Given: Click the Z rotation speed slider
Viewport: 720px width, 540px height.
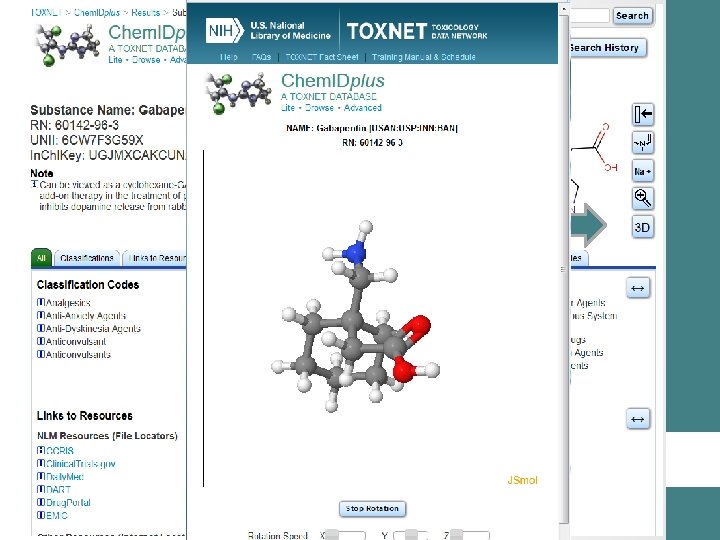Looking at the screenshot, I should (470, 535).
